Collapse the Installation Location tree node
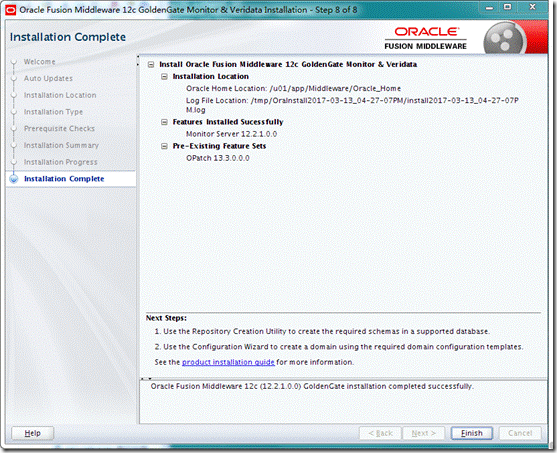Screen dimensions: 557x453 (164, 76)
